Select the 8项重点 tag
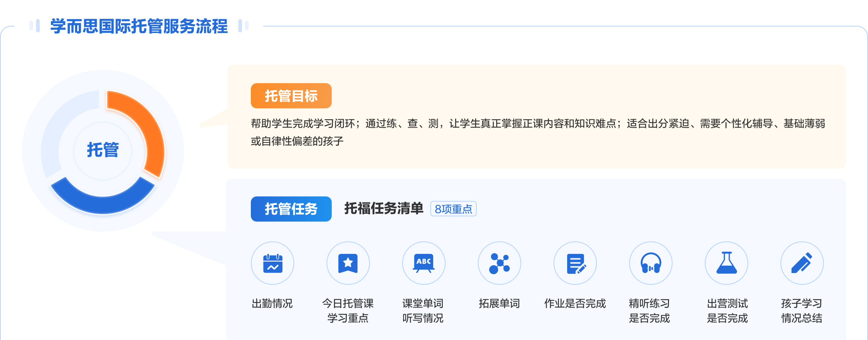This screenshot has width=868, height=340. pyautogui.click(x=453, y=209)
